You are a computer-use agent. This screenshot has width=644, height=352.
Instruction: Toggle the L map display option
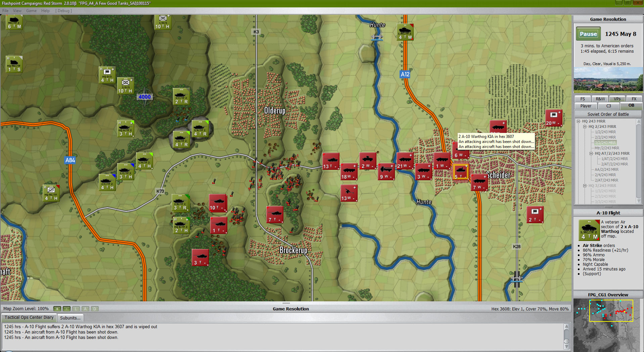tap(76, 309)
